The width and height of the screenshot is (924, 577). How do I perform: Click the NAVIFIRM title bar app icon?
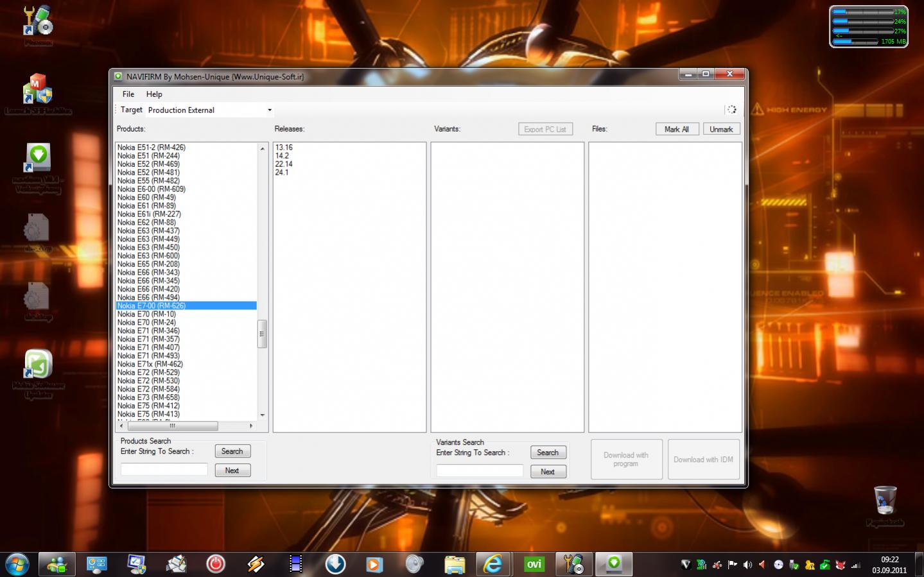pyautogui.click(x=118, y=76)
